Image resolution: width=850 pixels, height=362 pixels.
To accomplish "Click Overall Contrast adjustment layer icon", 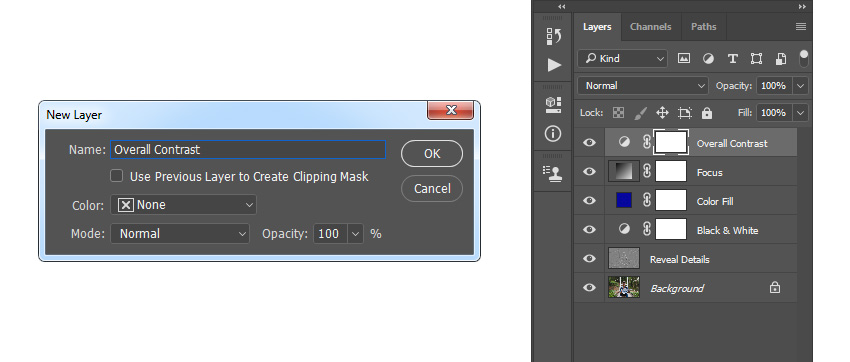I will coord(624,143).
